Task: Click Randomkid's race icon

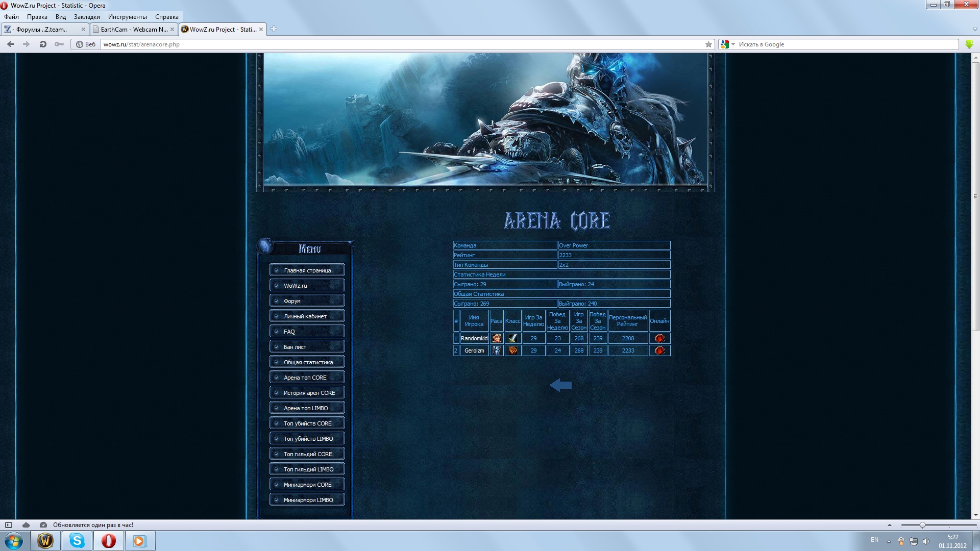Action: [496, 338]
